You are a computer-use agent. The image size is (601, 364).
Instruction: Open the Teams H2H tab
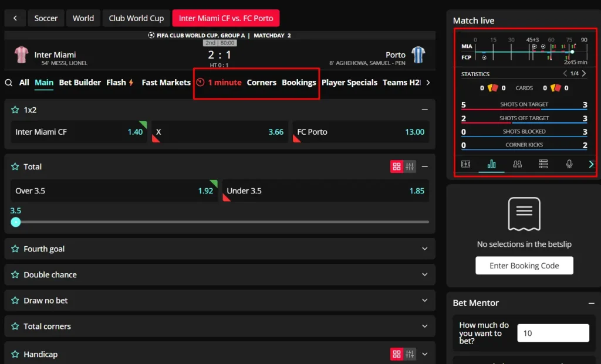coord(401,82)
